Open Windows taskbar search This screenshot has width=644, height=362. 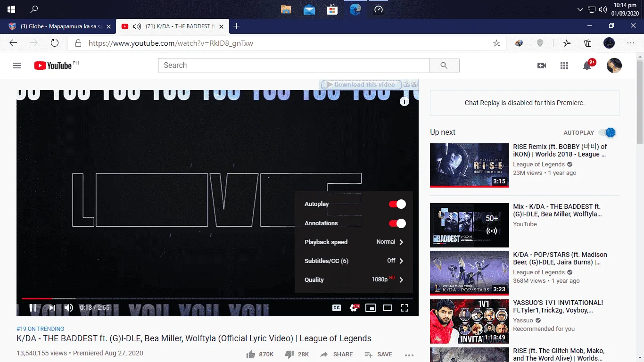[34, 9]
